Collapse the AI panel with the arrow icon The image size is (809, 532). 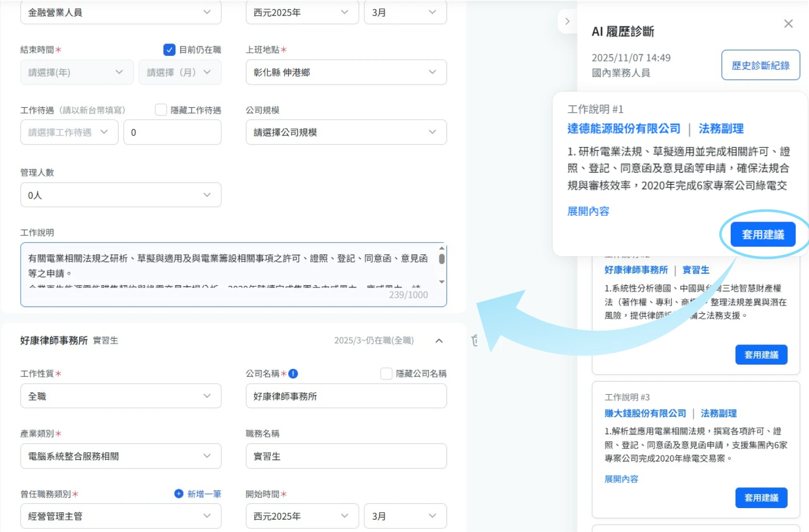pos(568,22)
